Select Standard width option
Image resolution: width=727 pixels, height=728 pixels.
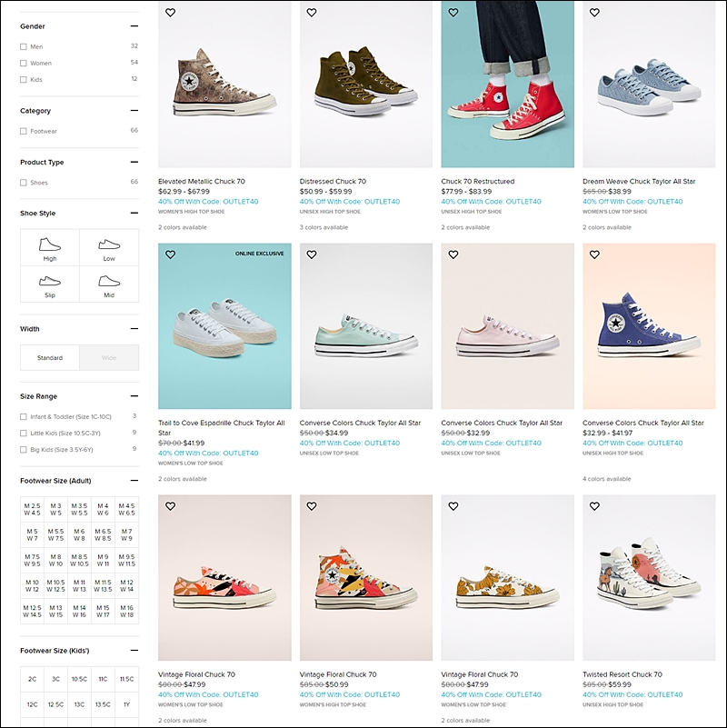point(50,357)
